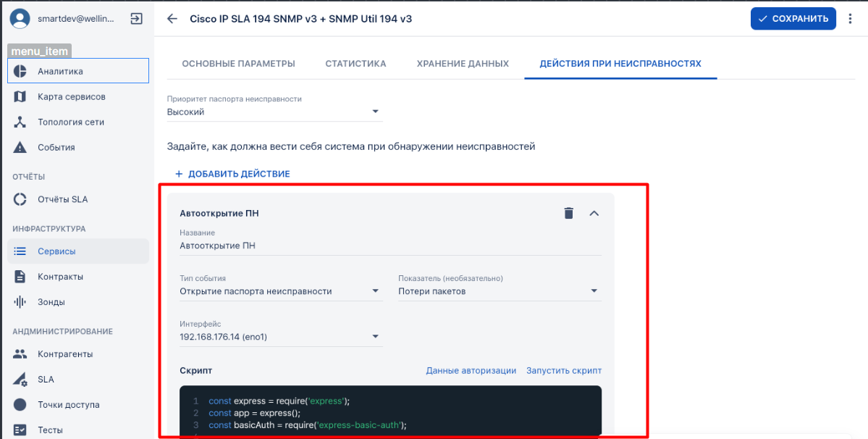Open SLA under Администрирование
Viewport: 868px width, 439px height.
tap(78, 379)
